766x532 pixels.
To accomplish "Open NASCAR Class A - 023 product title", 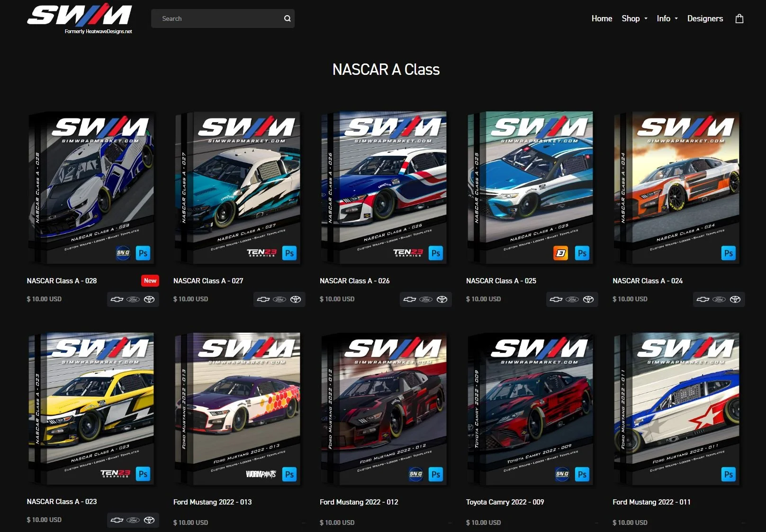I will point(62,502).
